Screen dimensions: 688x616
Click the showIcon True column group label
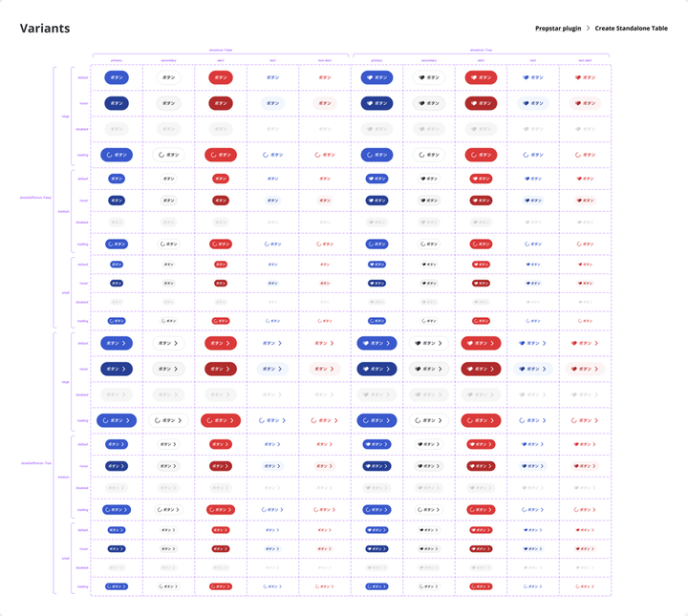pos(483,51)
